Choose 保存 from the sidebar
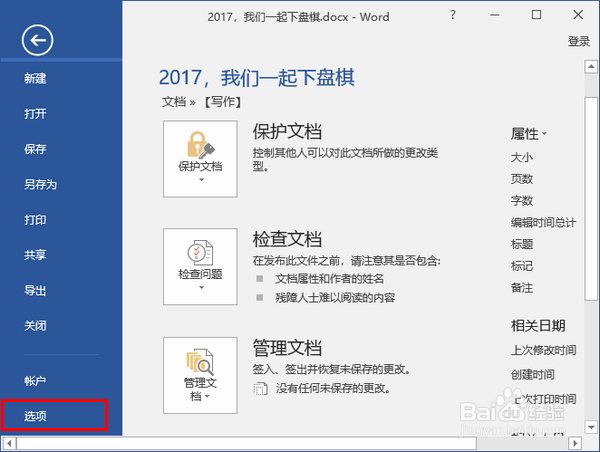This screenshot has width=600, height=452. click(x=35, y=149)
